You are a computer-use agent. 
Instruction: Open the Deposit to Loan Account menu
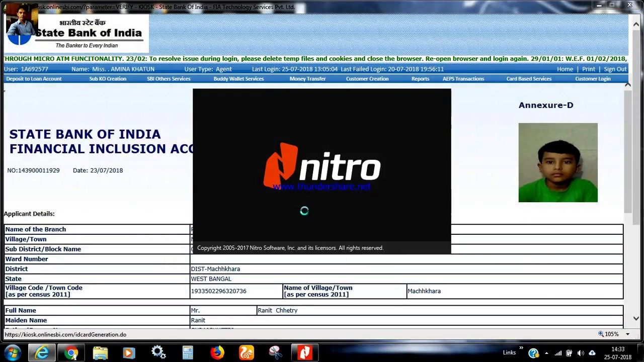(x=34, y=78)
